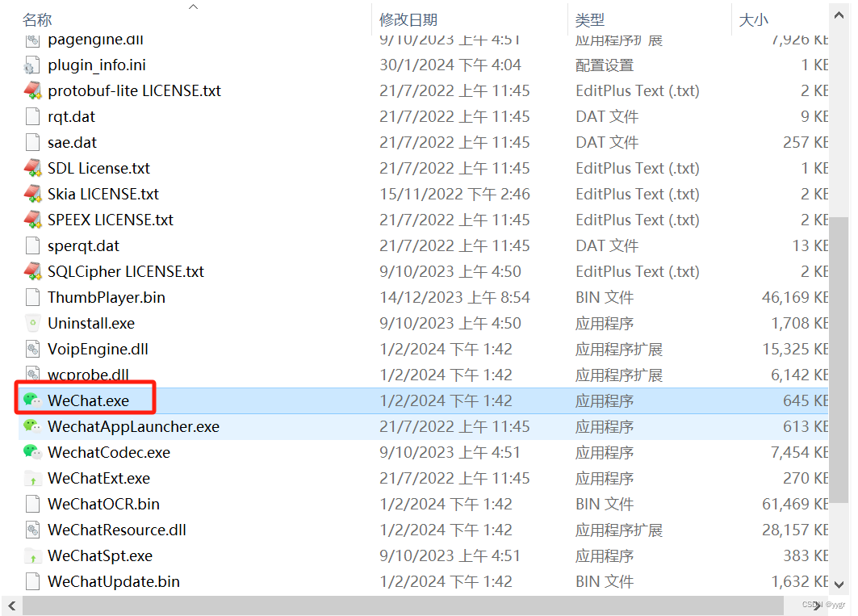858x616 pixels.
Task: Select the file named WechatAppLauncher.exe
Action: click(x=133, y=426)
